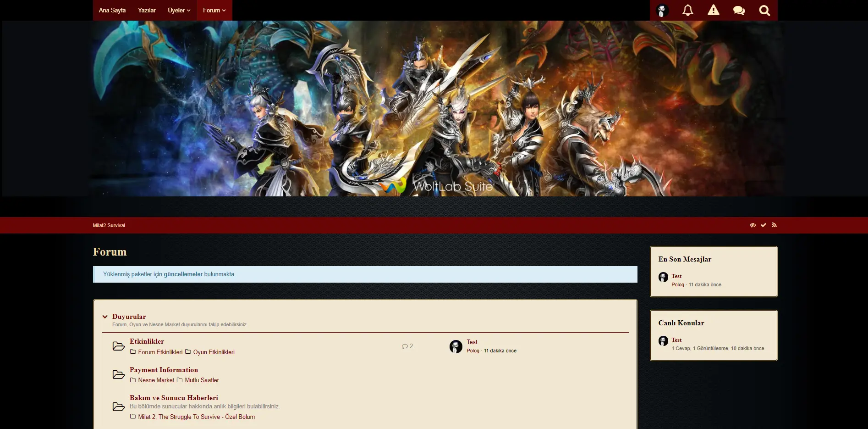
Task: Click Polog avatar in Etkinlikler row
Action: [456, 346]
